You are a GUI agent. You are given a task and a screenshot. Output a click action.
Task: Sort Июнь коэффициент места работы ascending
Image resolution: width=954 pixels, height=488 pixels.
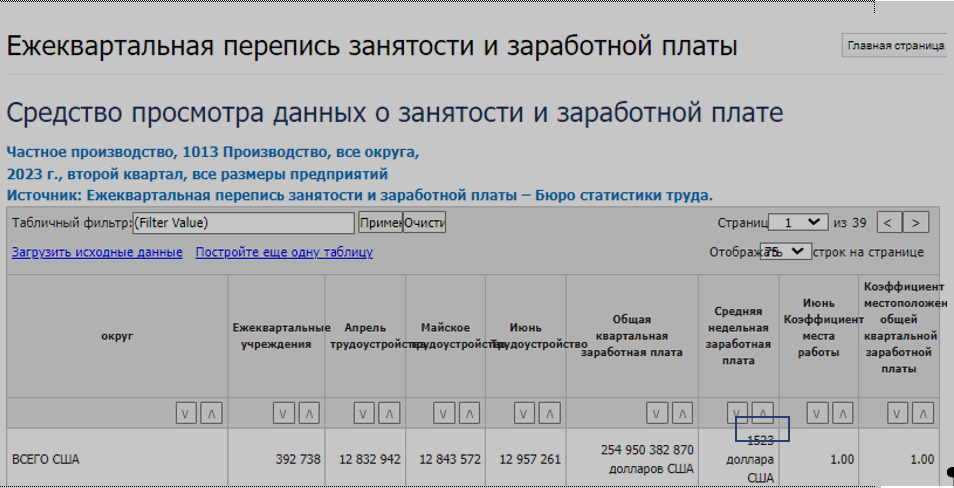pos(841,412)
